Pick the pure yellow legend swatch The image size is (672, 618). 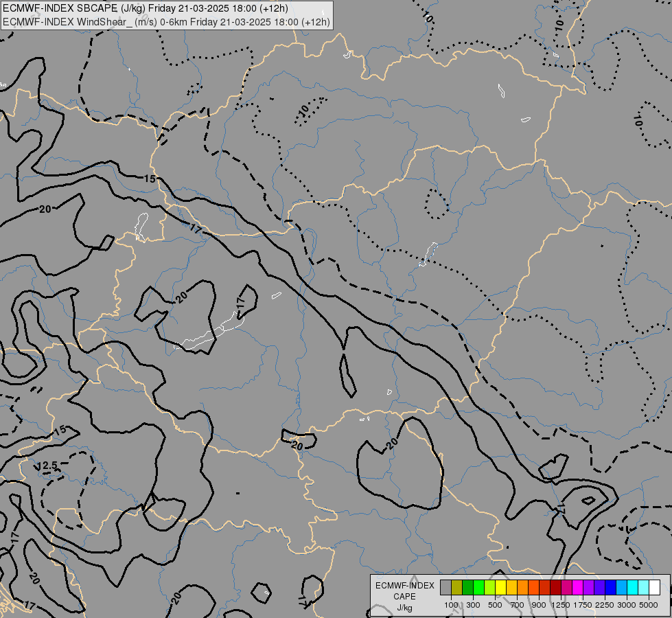500,587
